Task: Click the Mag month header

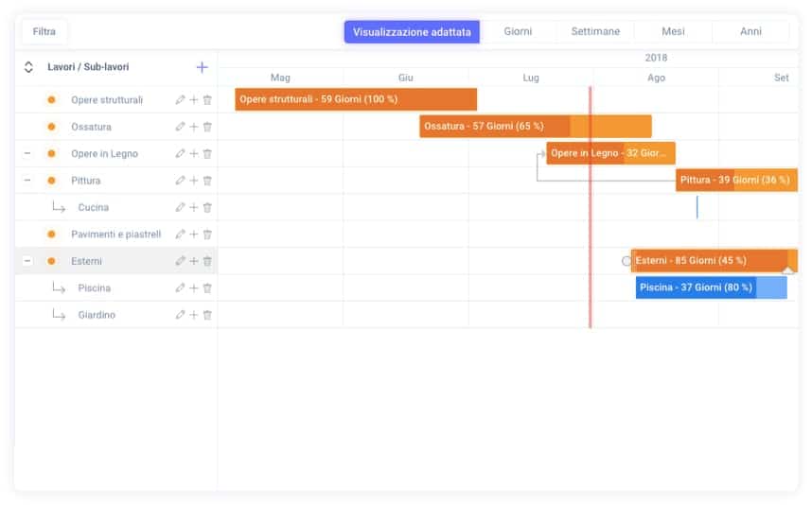Action: click(x=280, y=78)
